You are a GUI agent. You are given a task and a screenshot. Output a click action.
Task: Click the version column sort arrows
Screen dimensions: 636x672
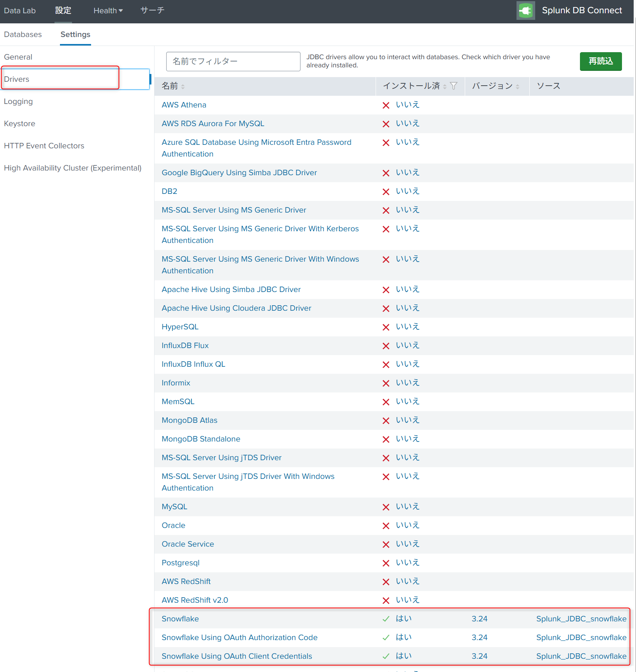tap(518, 86)
